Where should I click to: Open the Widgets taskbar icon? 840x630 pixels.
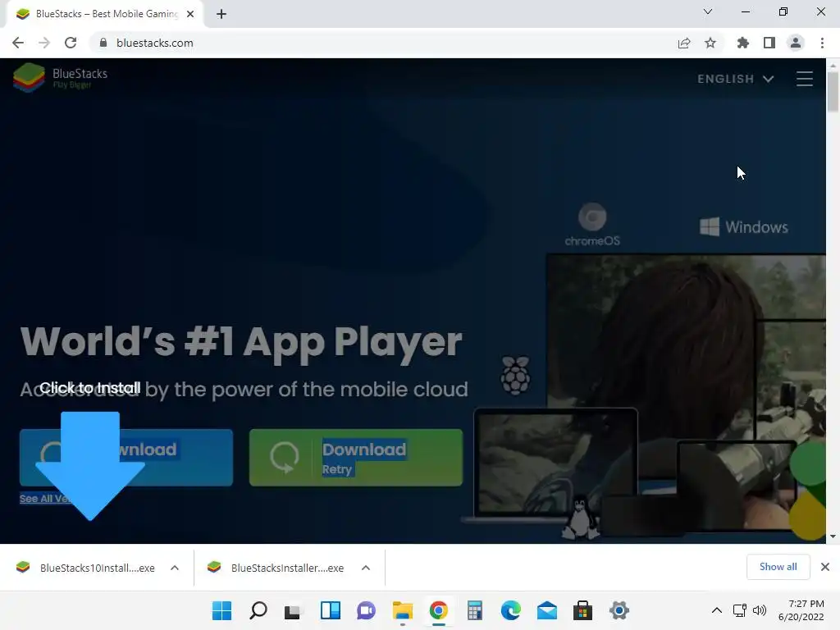click(x=330, y=610)
